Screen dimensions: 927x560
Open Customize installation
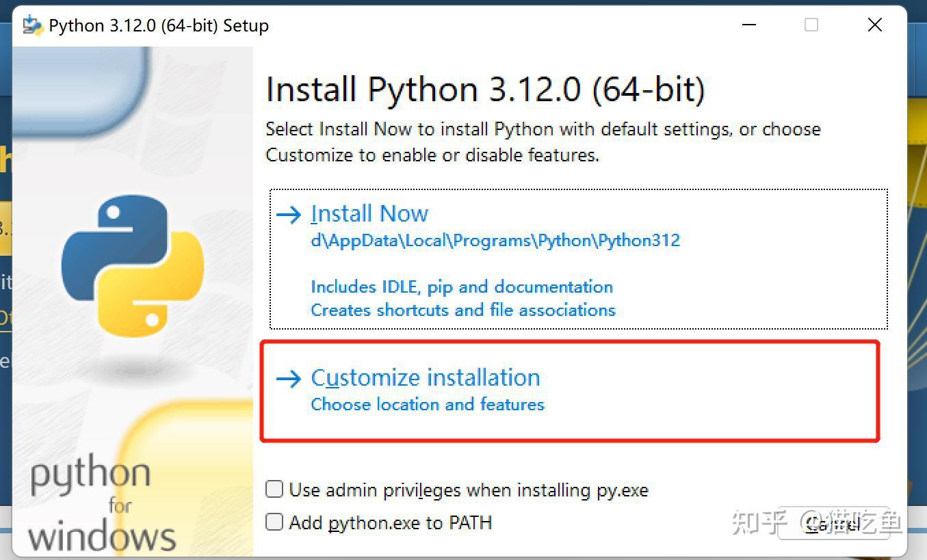click(425, 377)
